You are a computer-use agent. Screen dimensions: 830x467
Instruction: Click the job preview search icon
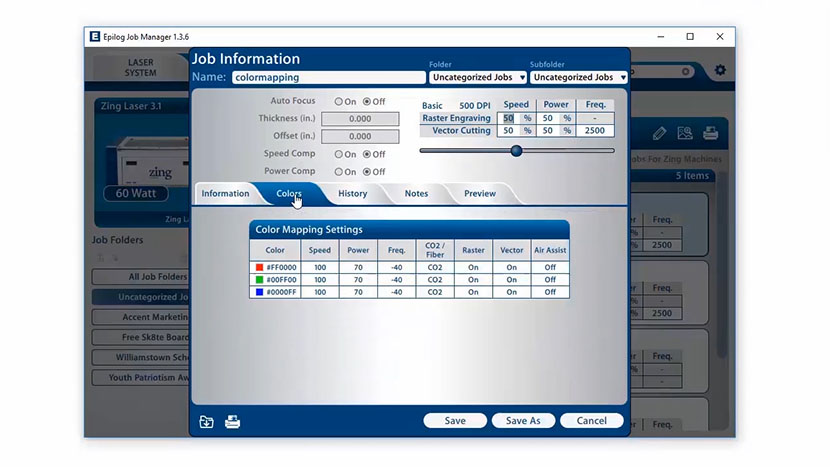tap(685, 133)
